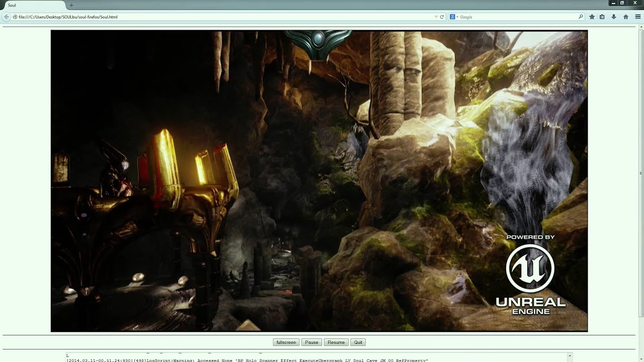644x362 pixels.
Task: Open the URL history dropdown arrow
Action: pyautogui.click(x=436, y=17)
